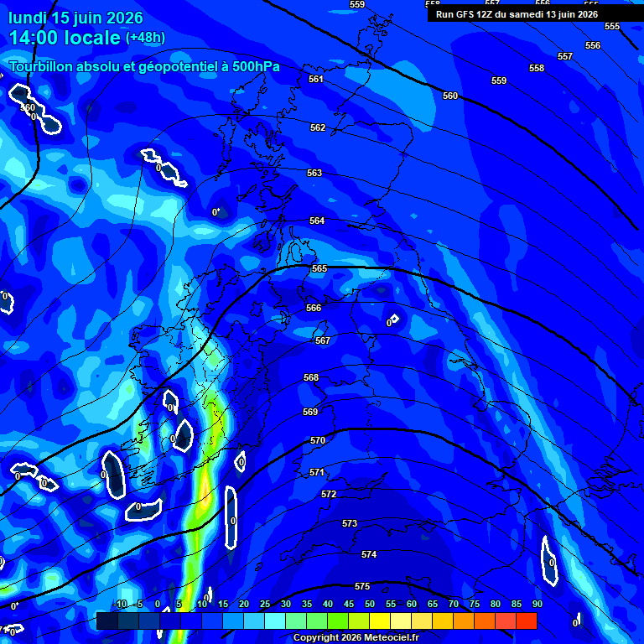644x644 pixels.
Task: Click the '85' value on the colour scale
Action: pos(517,604)
